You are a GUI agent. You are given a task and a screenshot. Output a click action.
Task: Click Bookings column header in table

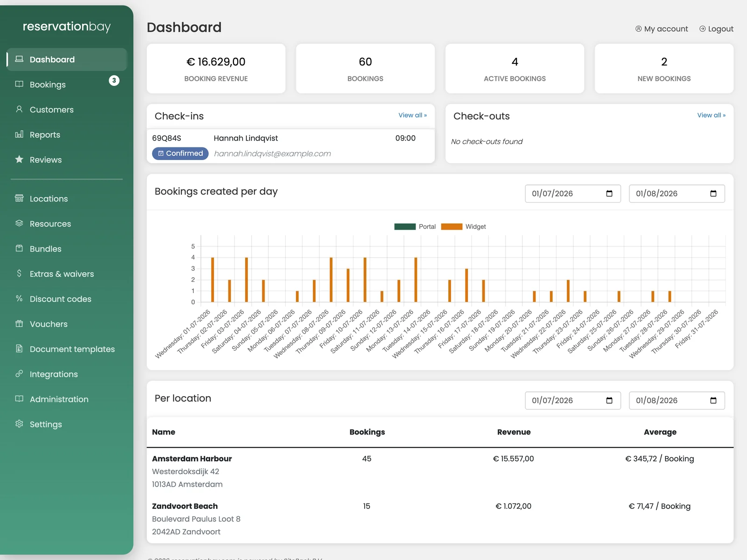tap(367, 432)
